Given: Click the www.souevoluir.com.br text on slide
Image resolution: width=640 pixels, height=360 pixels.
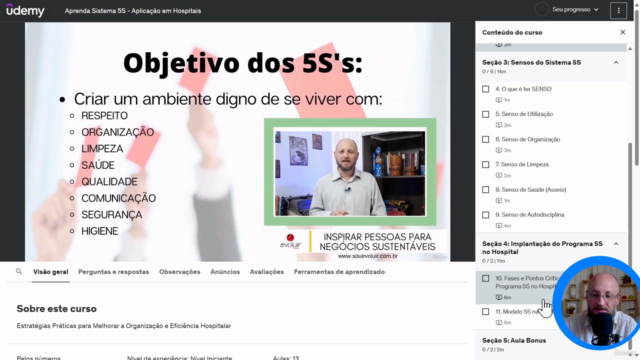Looking at the screenshot, I should click(x=368, y=256).
